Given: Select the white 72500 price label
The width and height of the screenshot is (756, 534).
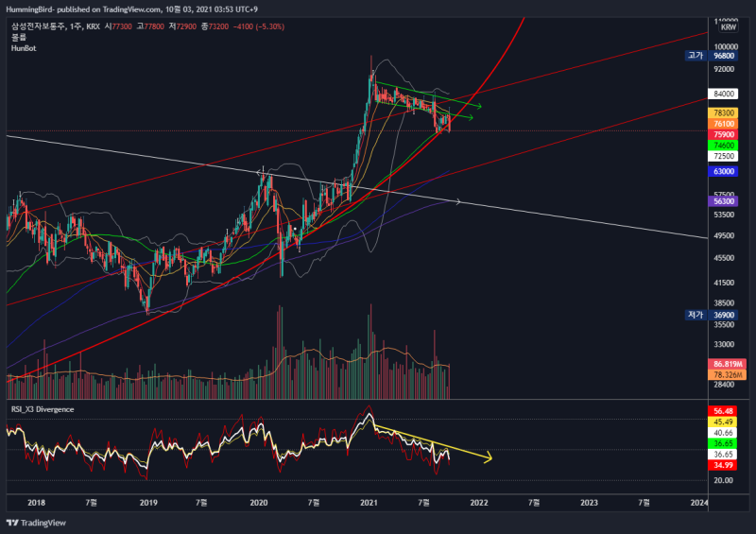Looking at the screenshot, I should [x=723, y=156].
